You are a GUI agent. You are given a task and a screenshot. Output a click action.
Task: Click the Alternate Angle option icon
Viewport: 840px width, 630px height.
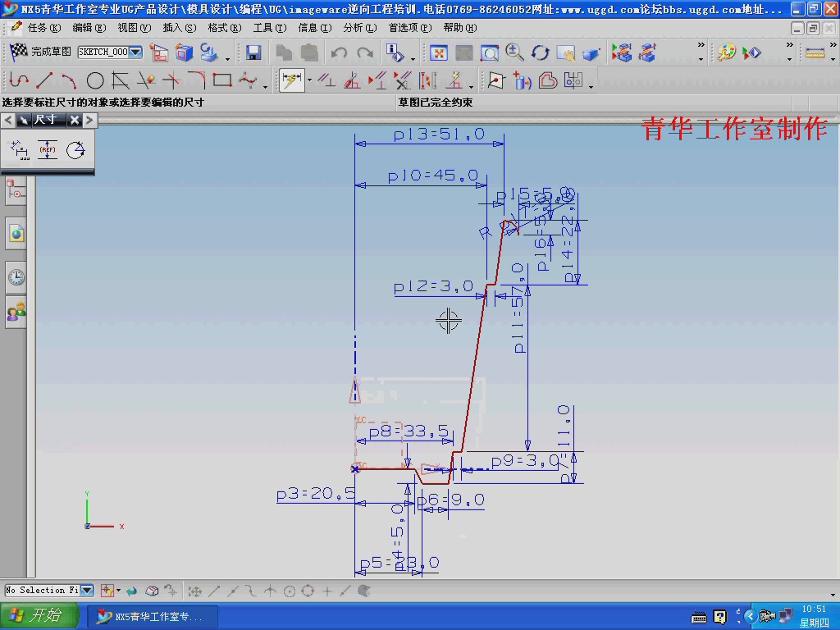point(75,150)
